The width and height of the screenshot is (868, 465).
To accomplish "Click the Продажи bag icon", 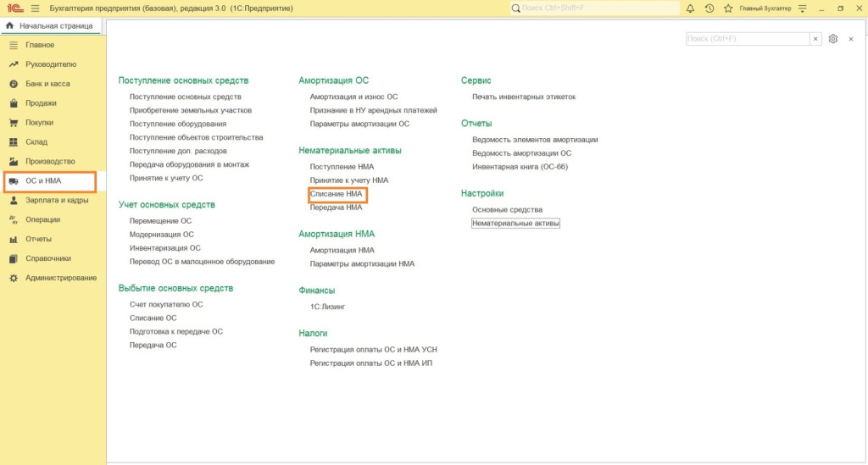I will [x=14, y=102].
